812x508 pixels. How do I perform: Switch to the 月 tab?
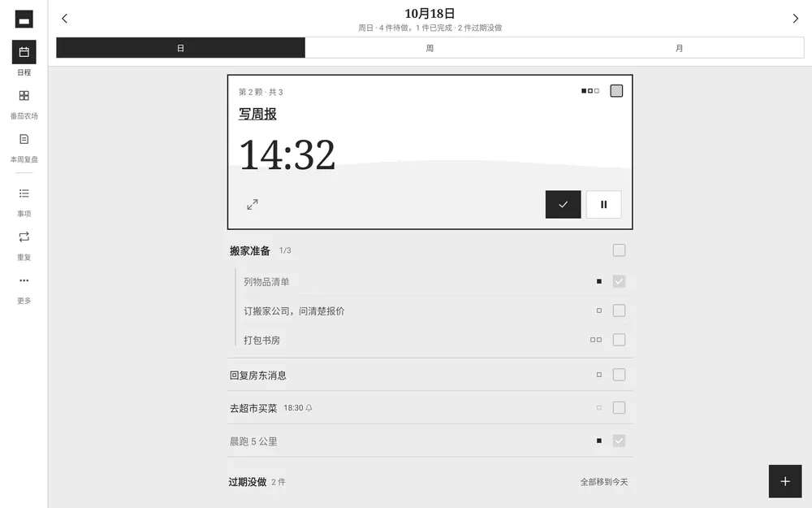pos(679,48)
